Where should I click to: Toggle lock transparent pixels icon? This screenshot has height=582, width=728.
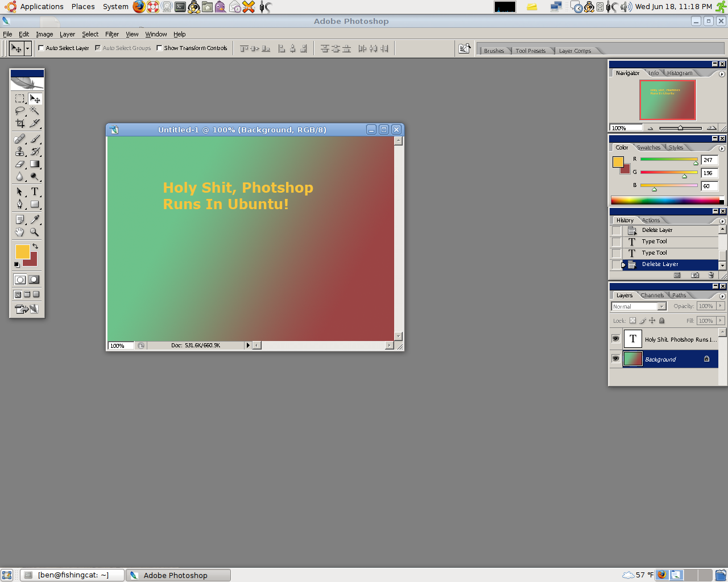click(x=632, y=321)
